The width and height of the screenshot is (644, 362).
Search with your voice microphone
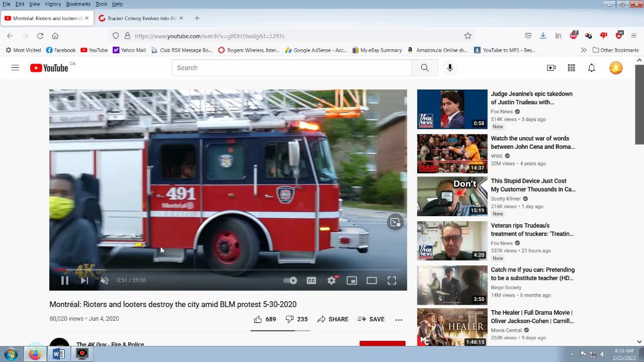tap(450, 68)
